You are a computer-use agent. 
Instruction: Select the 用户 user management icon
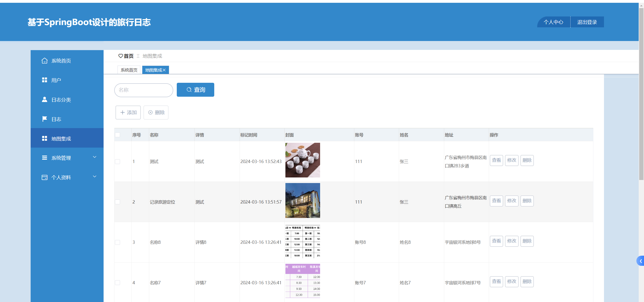tap(44, 80)
